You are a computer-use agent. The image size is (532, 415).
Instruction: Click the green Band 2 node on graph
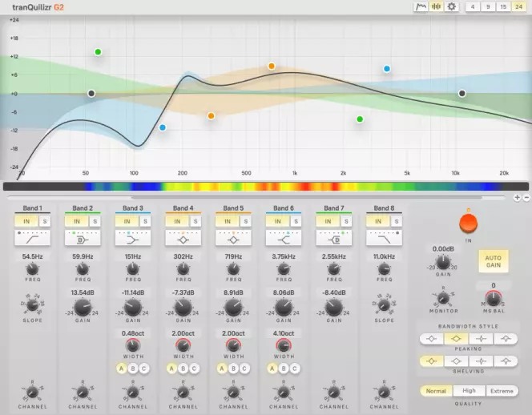pos(98,52)
